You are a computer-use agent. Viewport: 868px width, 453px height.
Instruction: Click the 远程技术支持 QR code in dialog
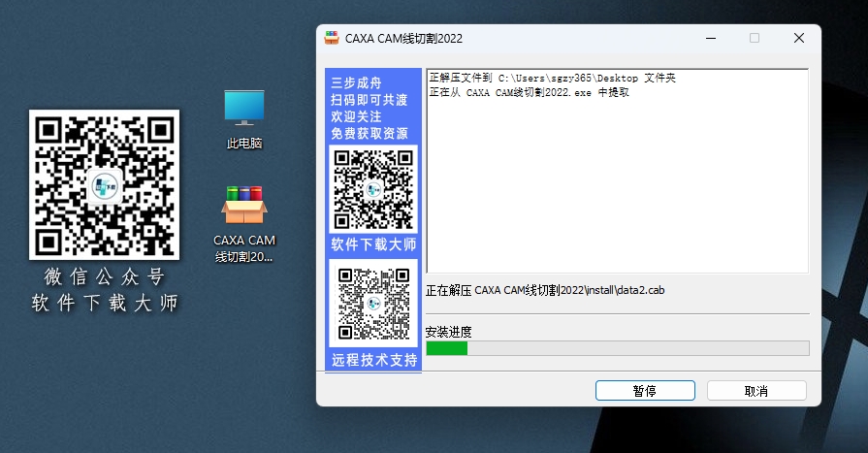coord(373,303)
